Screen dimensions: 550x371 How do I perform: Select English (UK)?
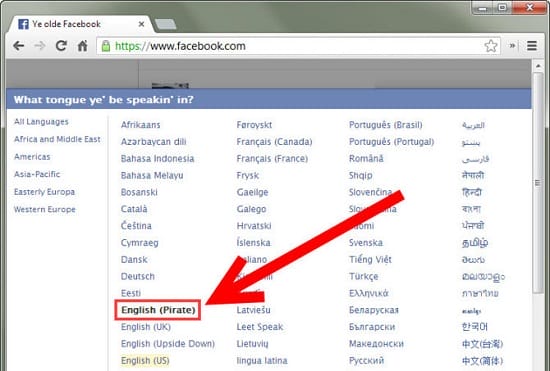(x=146, y=327)
